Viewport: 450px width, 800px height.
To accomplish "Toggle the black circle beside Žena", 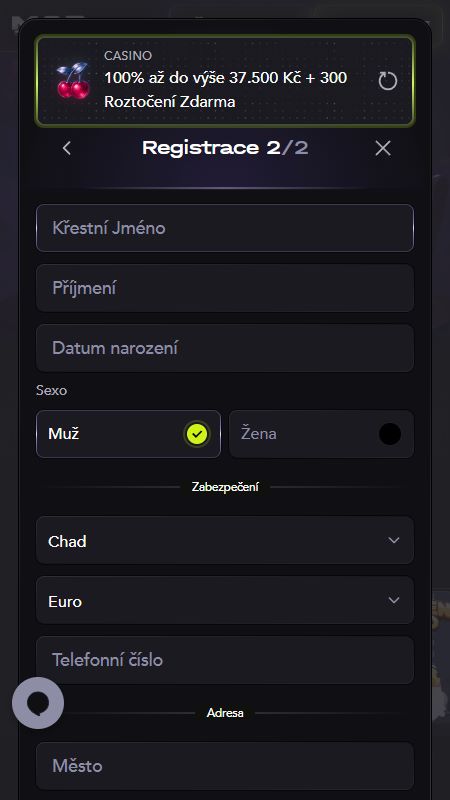I will [x=390, y=434].
